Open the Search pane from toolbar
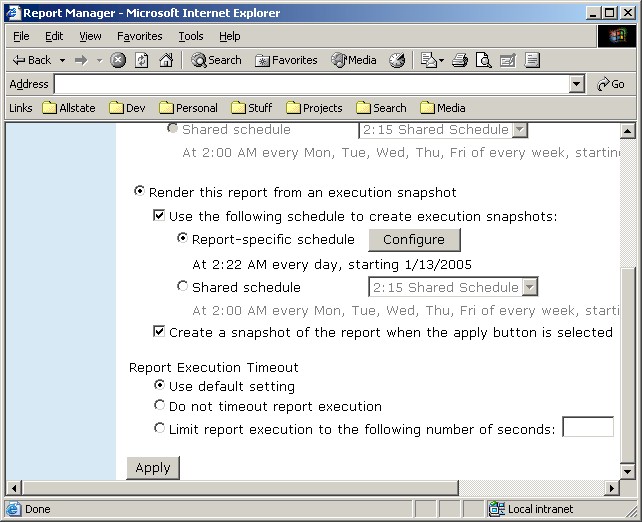The height and width of the screenshot is (522, 642). pos(216,60)
